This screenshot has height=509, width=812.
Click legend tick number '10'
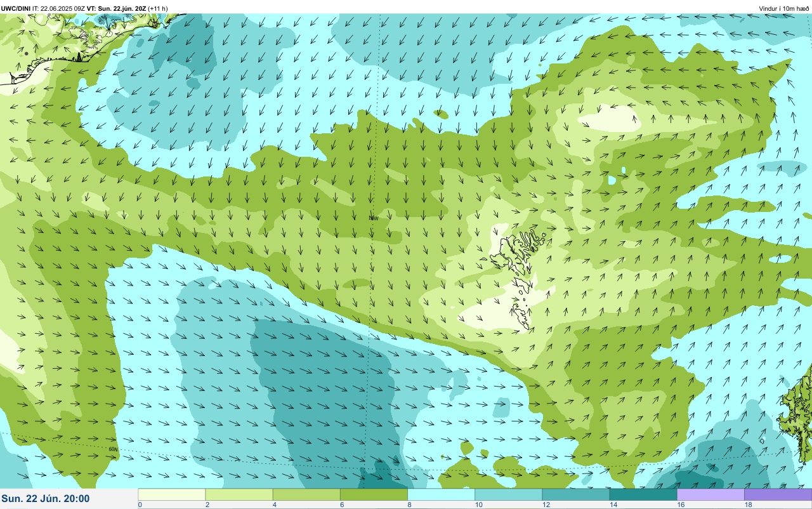tap(479, 505)
